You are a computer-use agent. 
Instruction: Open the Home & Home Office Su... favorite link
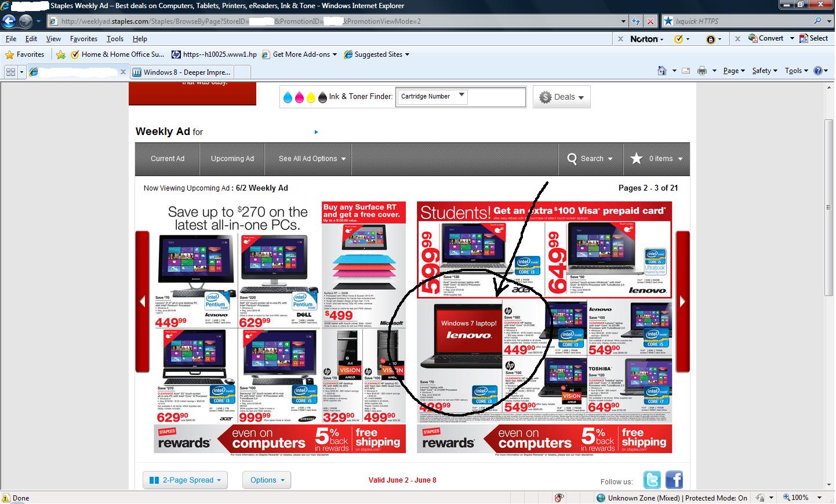tap(117, 54)
